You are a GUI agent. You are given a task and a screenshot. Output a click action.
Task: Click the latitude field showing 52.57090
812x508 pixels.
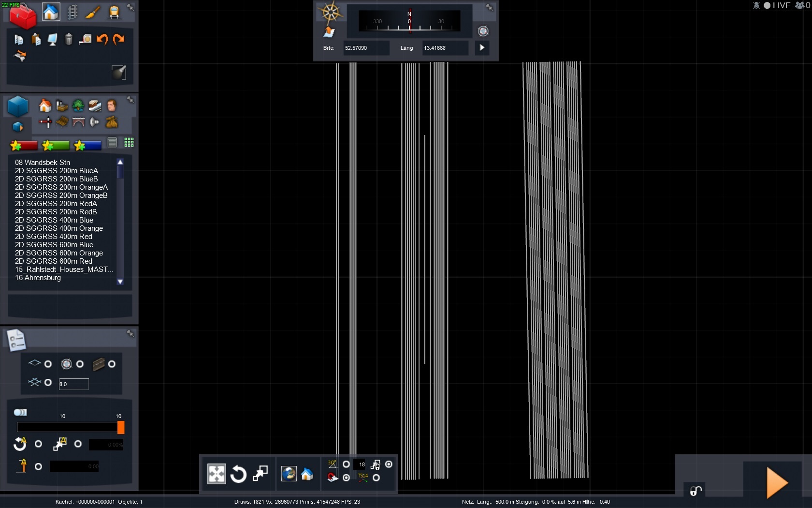pos(366,48)
